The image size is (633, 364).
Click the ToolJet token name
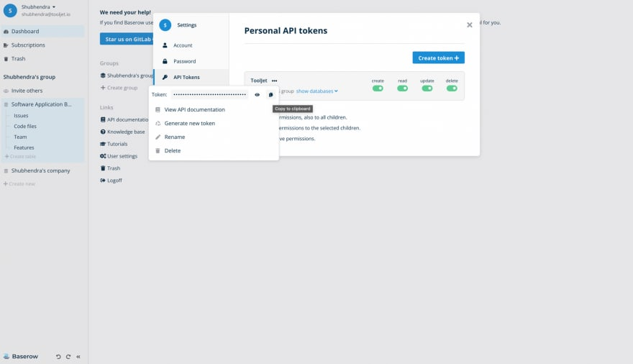259,81
